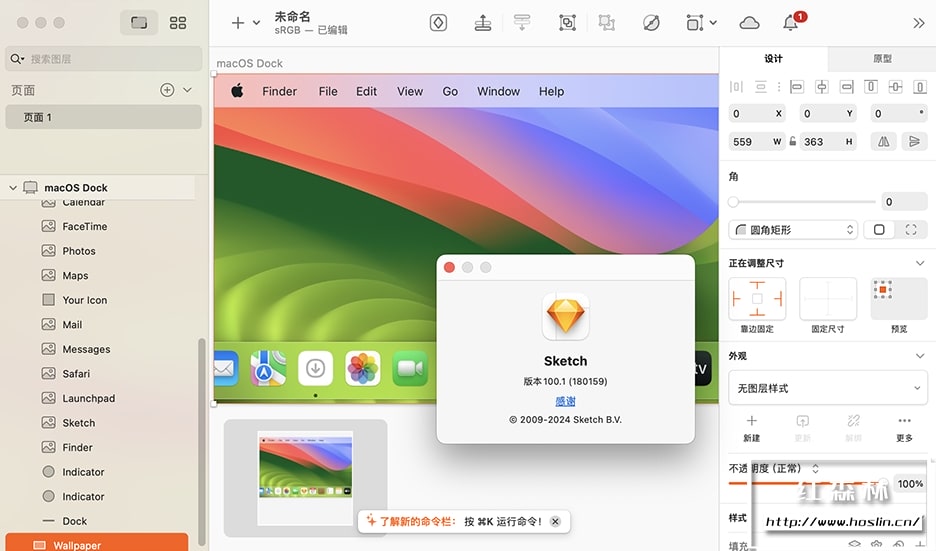Open the 无图层样式 layer style dropdown
Image resolution: width=936 pixels, height=551 pixels.
coord(828,388)
